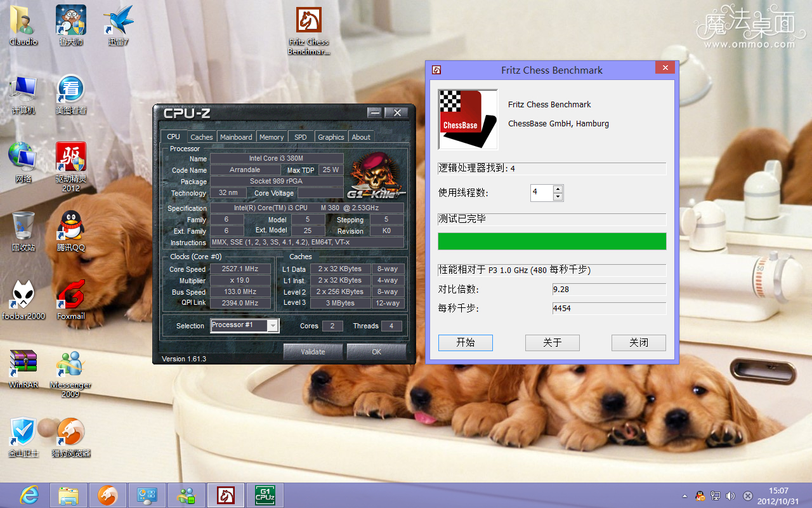
Task: Open the 计算机 desktop icon
Action: click(x=23, y=95)
